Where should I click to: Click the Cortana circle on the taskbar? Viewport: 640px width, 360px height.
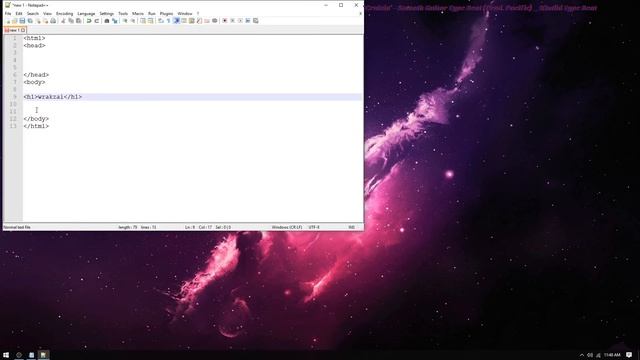click(x=18, y=355)
